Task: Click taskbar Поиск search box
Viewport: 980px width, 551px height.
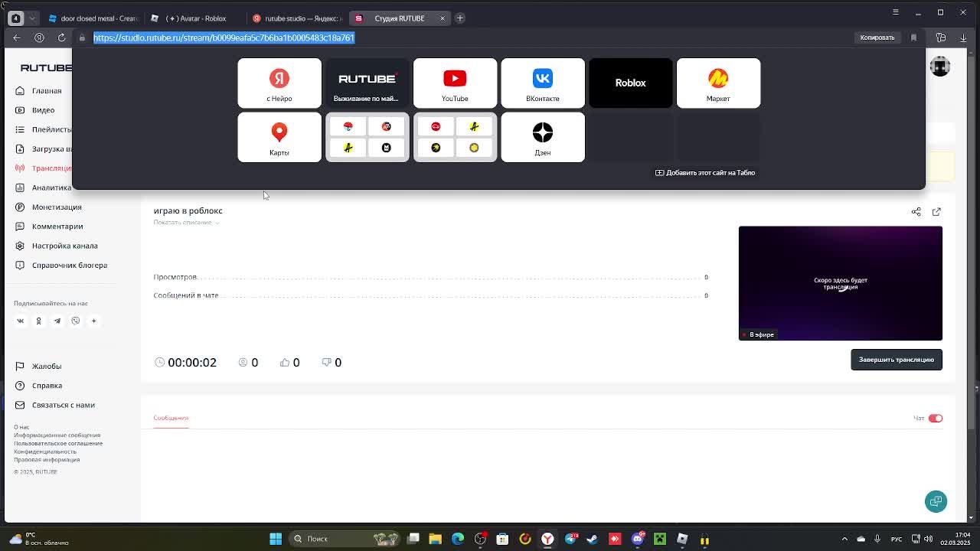Action: coord(346,539)
